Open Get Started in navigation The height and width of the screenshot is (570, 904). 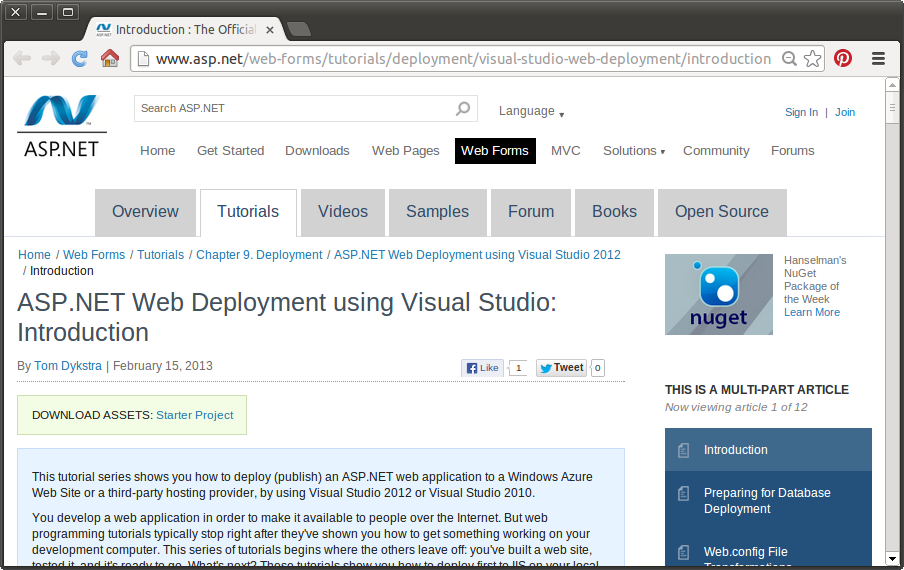(x=231, y=151)
